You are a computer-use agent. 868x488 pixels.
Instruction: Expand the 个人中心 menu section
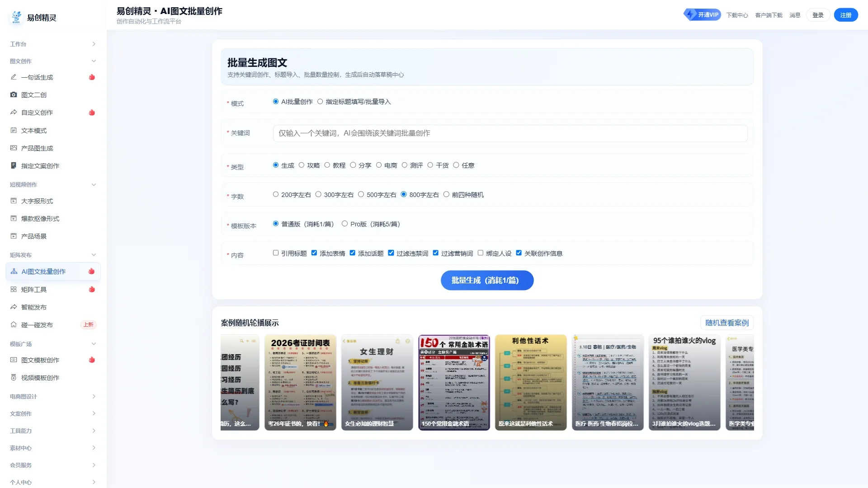[53, 482]
